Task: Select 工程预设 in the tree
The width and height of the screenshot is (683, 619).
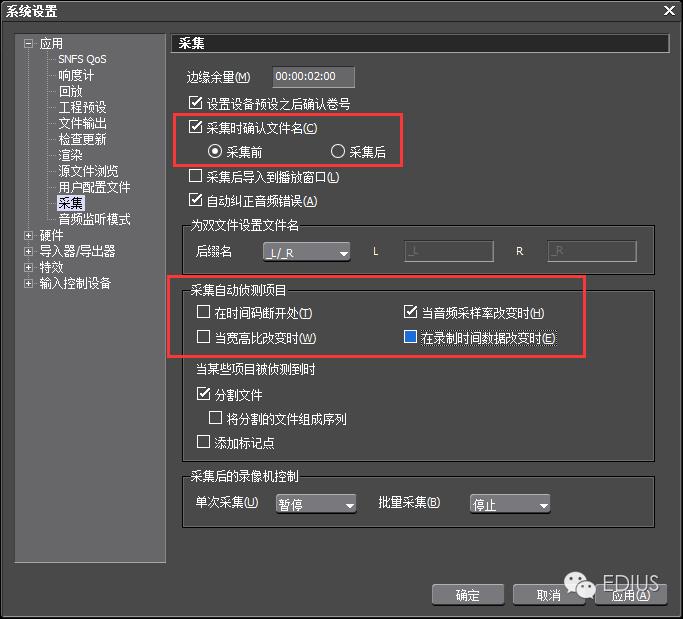Action: [x=82, y=107]
